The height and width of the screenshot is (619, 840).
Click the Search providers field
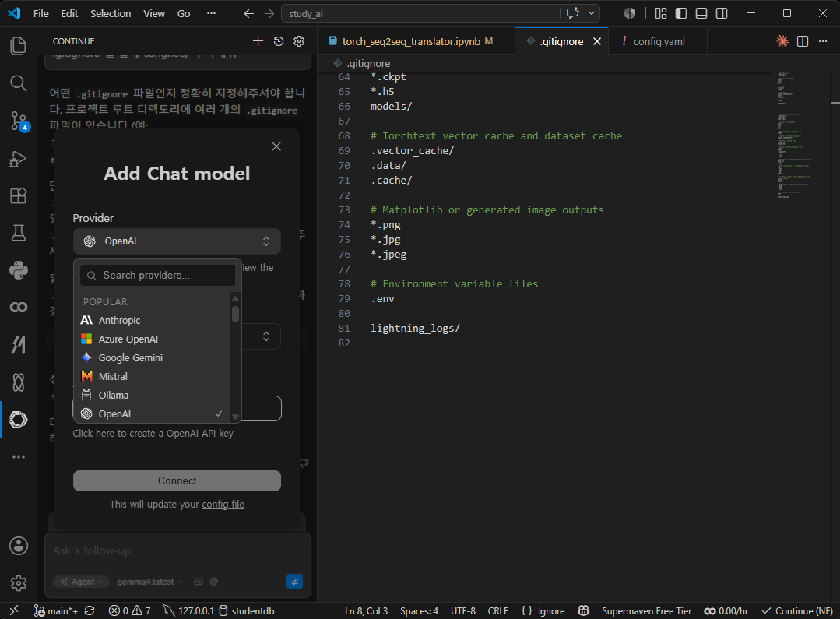pos(157,276)
